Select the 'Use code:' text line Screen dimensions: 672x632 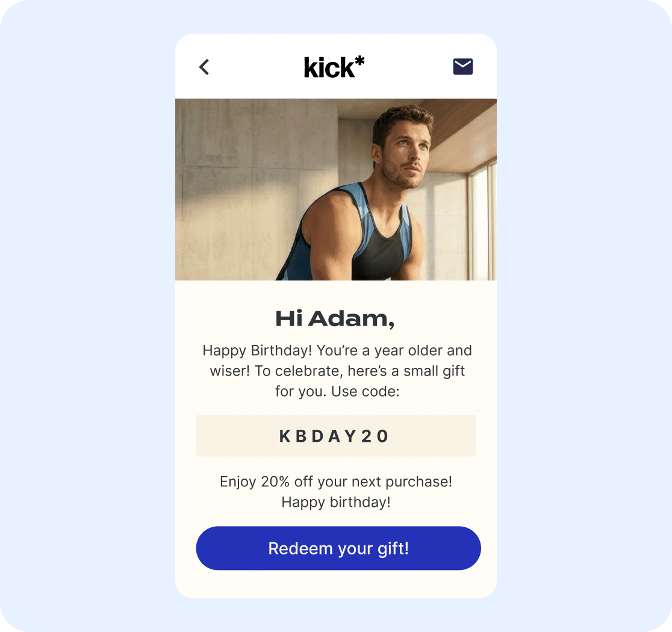pos(365,391)
